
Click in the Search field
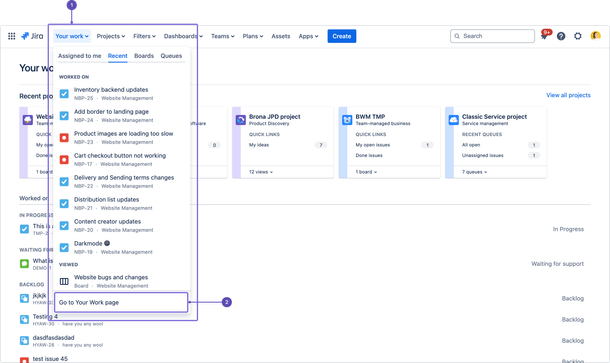click(493, 36)
